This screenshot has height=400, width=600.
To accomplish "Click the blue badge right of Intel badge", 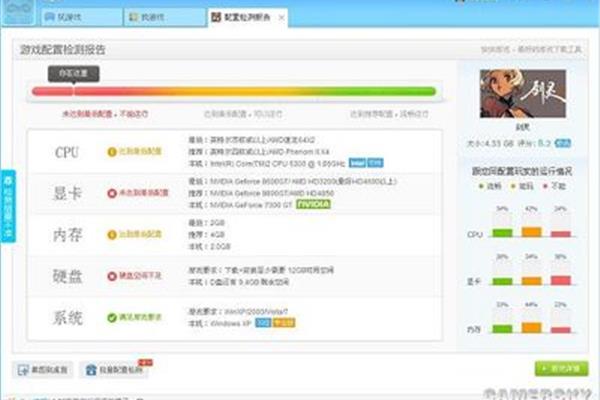I will (x=375, y=163).
